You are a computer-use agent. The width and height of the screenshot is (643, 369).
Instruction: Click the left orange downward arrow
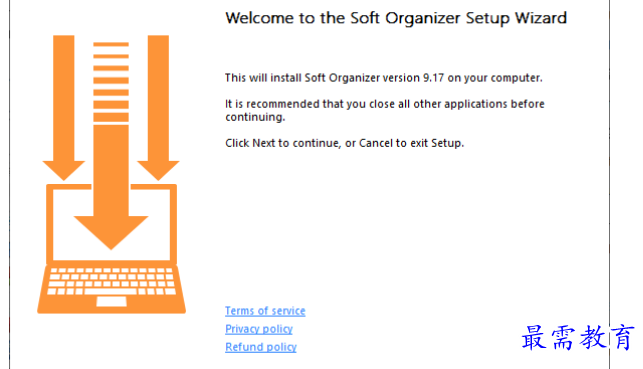pos(64,108)
